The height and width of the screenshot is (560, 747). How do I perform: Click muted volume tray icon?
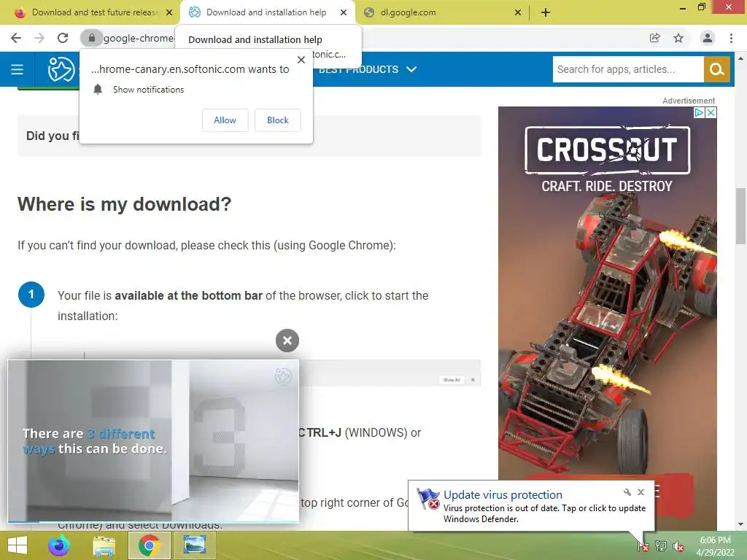[x=678, y=547]
